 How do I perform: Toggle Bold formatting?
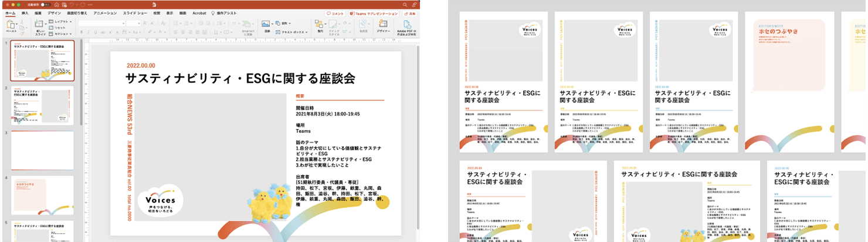pos(82,32)
